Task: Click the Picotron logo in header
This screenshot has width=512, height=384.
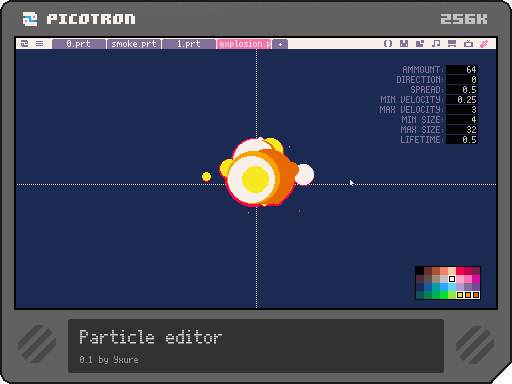Action: point(30,19)
